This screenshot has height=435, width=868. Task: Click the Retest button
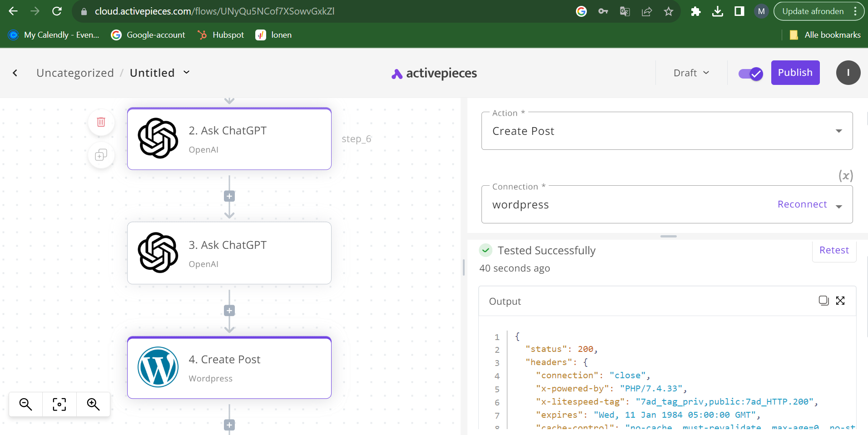pyautogui.click(x=834, y=250)
